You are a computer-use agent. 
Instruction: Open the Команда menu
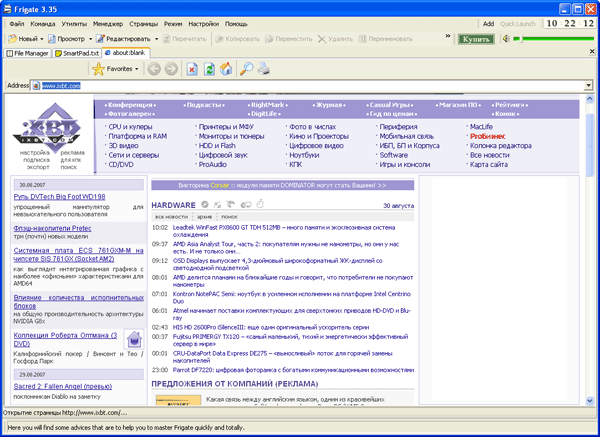(43, 24)
